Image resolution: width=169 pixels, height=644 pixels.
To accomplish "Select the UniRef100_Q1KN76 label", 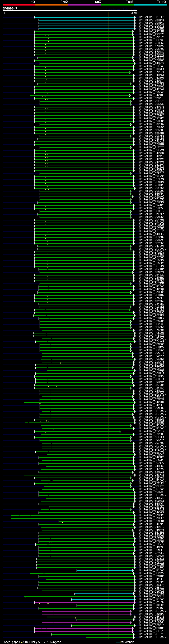I will pos(152,362).
